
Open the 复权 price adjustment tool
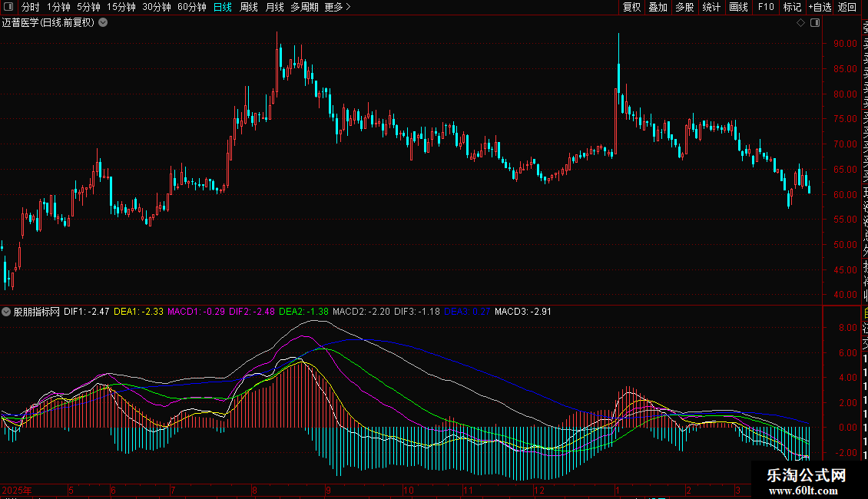click(631, 8)
